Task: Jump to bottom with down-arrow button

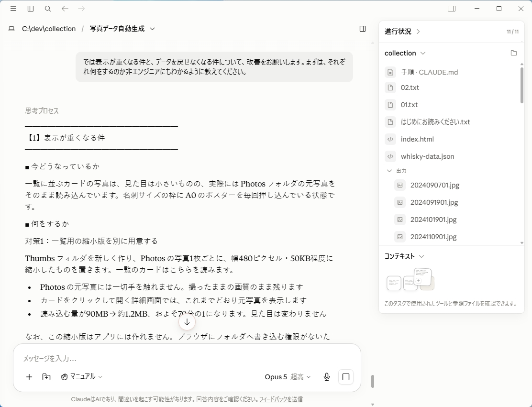Action: click(187, 322)
